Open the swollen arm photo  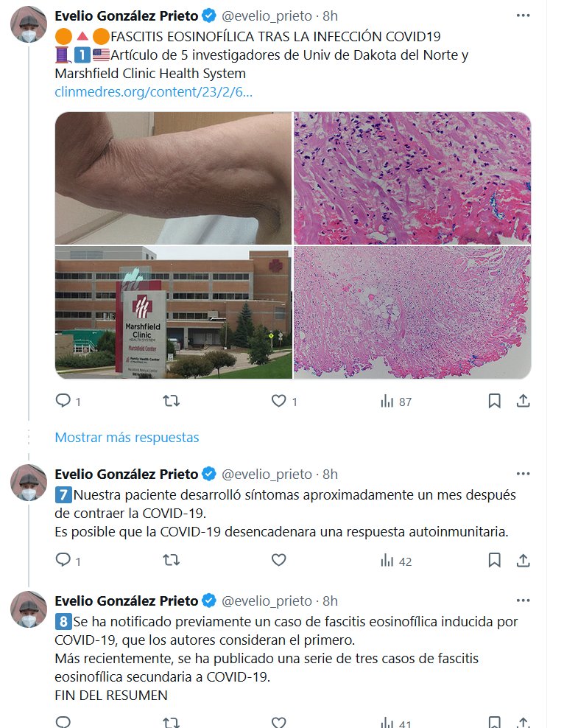(x=174, y=178)
